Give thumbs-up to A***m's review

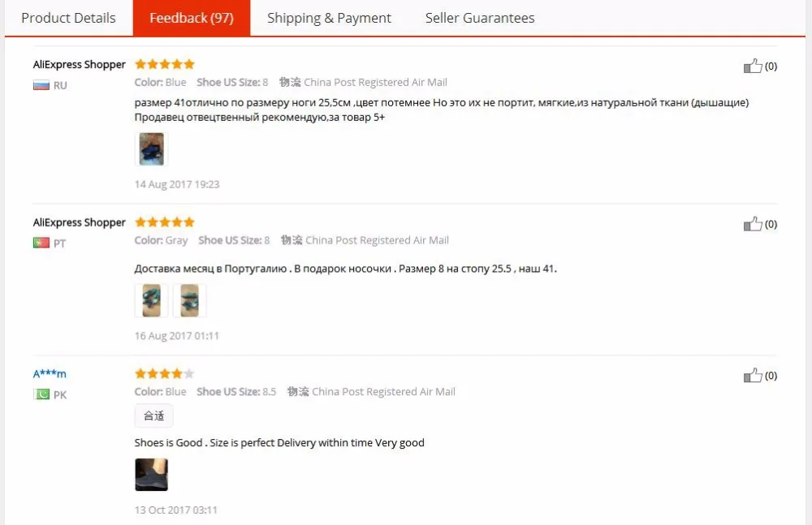753,376
